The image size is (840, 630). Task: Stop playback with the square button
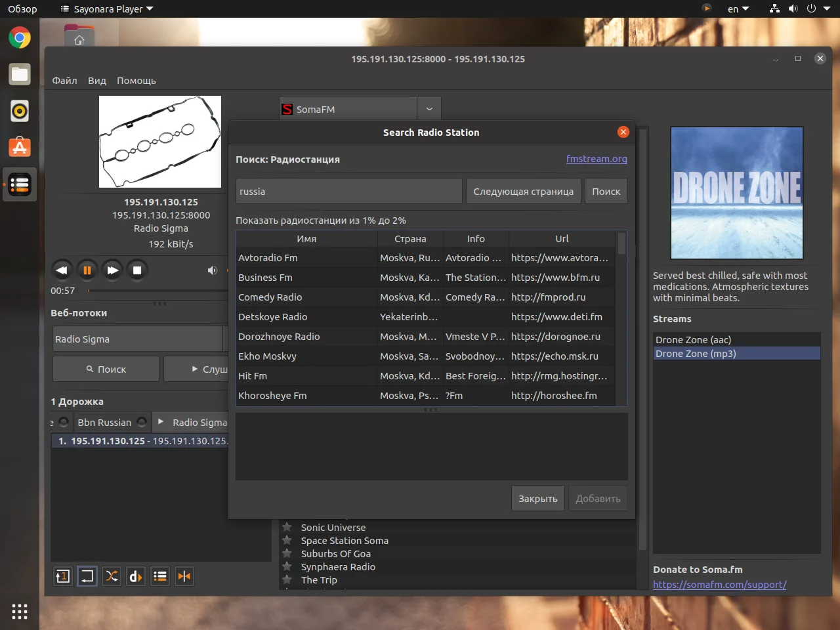(137, 270)
